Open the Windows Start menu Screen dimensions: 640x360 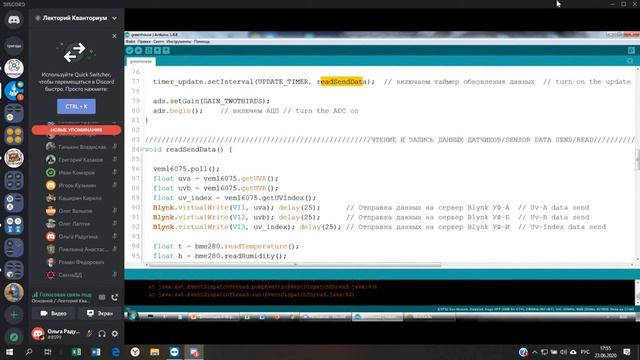pos(9,352)
